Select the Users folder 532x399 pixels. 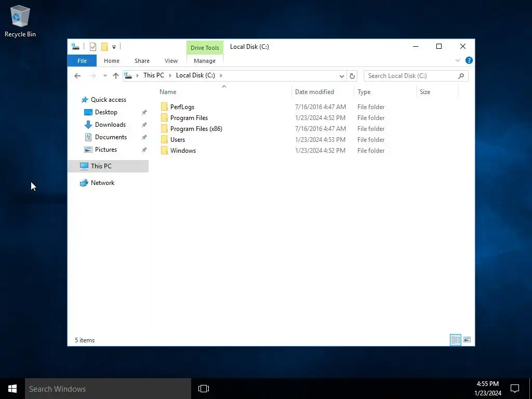pyautogui.click(x=178, y=139)
